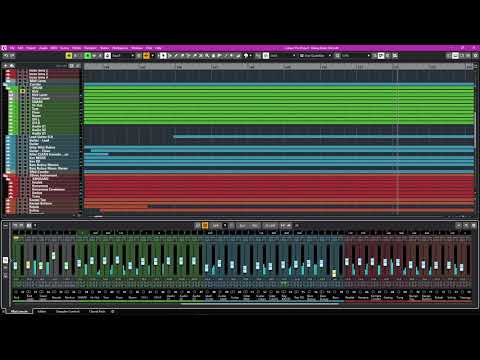The image size is (480, 360).
Task: Toggle the orange highlighted MixConsole toolbar button
Action: (205, 226)
